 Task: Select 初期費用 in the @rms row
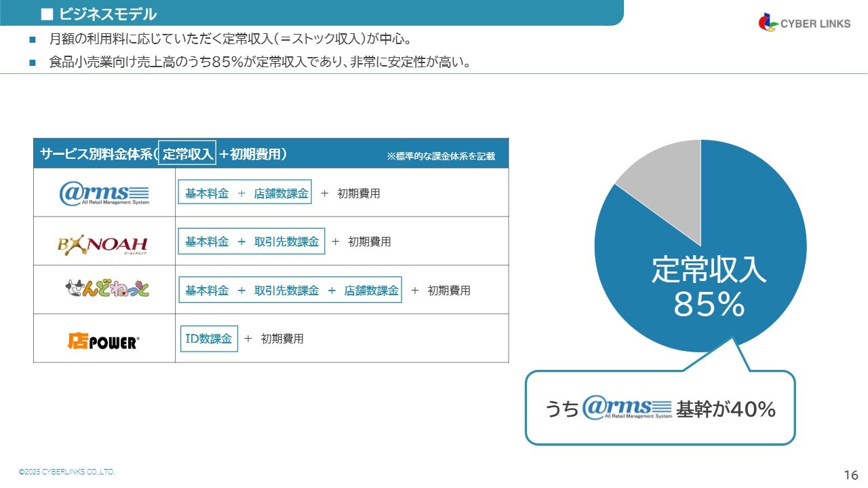tap(359, 193)
